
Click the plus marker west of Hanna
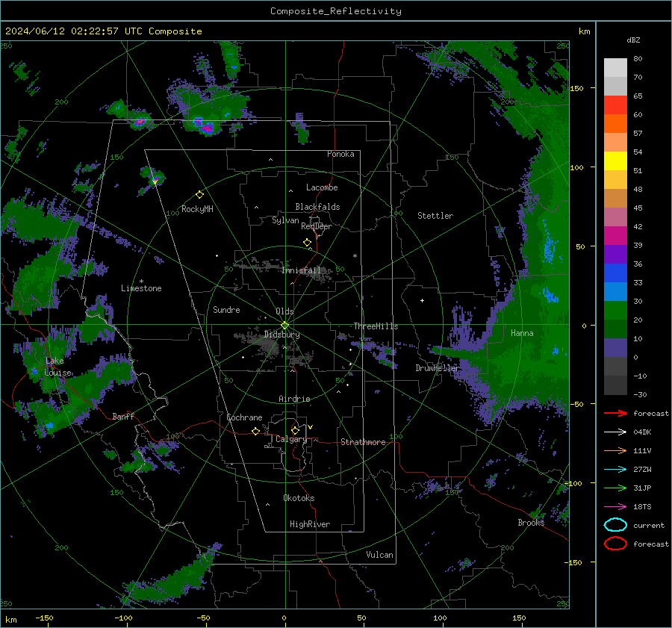[422, 300]
